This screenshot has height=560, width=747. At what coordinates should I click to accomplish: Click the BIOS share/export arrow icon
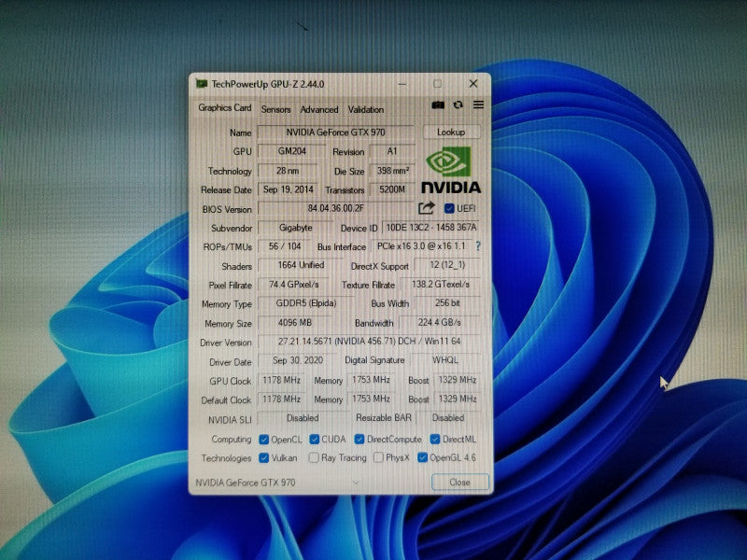click(x=427, y=207)
